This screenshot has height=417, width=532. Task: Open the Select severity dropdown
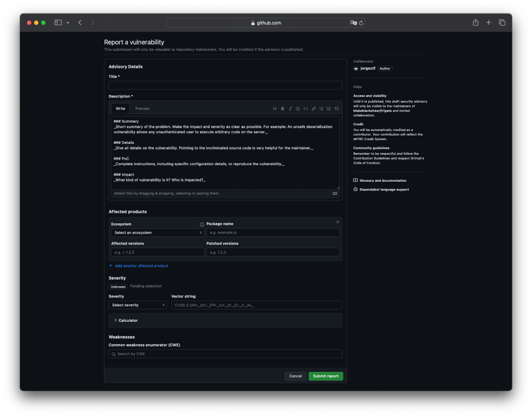[138, 305]
